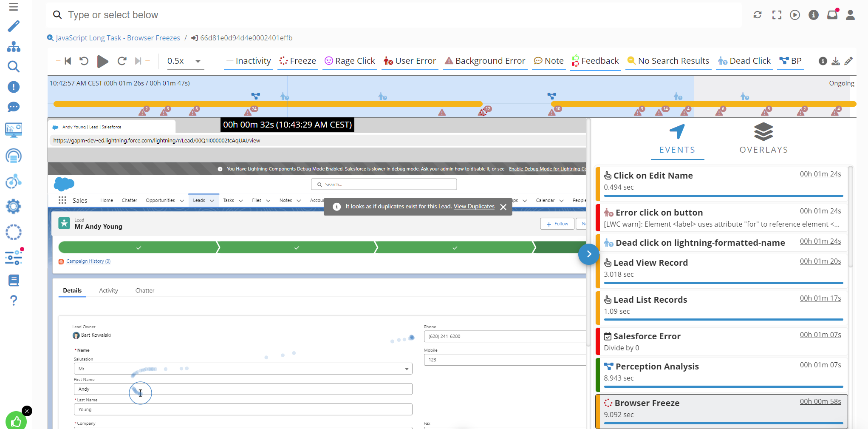Viewport: 868px width, 429px height.
Task: Edit session with pencil icon in toolbar
Action: point(848,61)
